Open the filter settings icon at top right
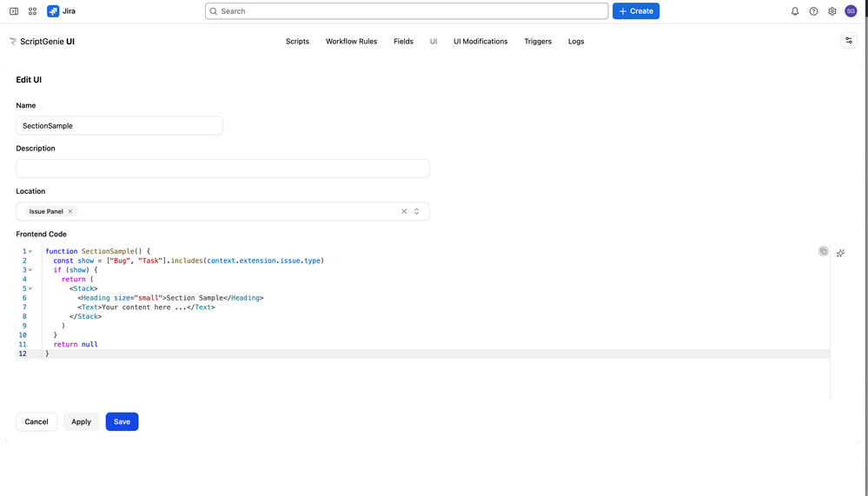 tap(849, 41)
